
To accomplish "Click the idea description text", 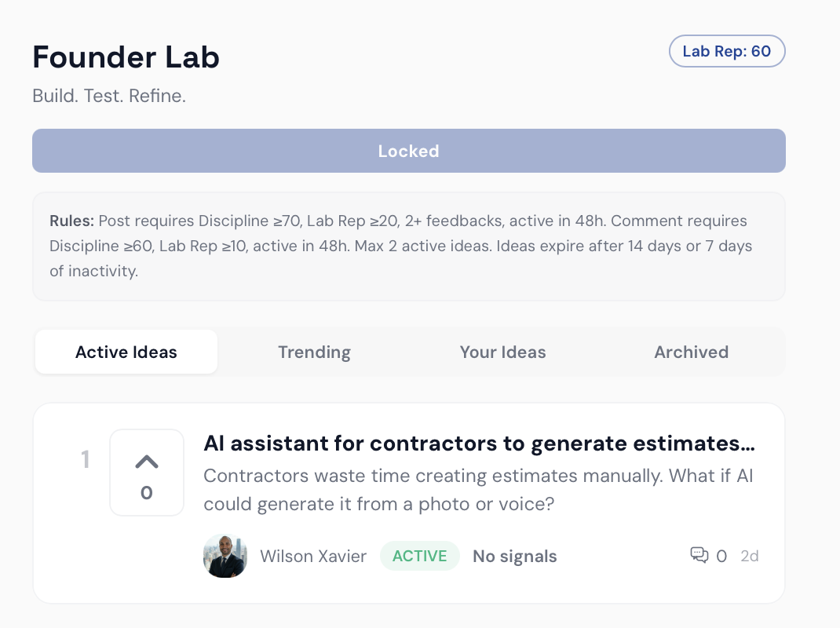I will coord(477,490).
